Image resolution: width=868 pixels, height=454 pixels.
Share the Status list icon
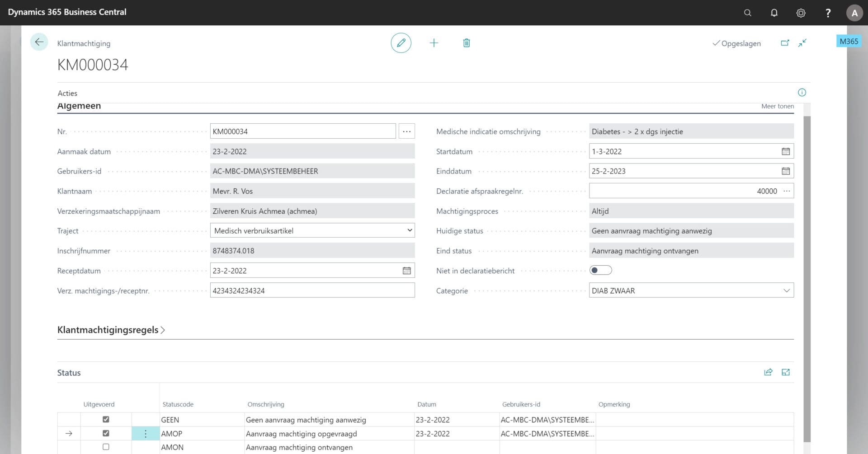coord(768,372)
